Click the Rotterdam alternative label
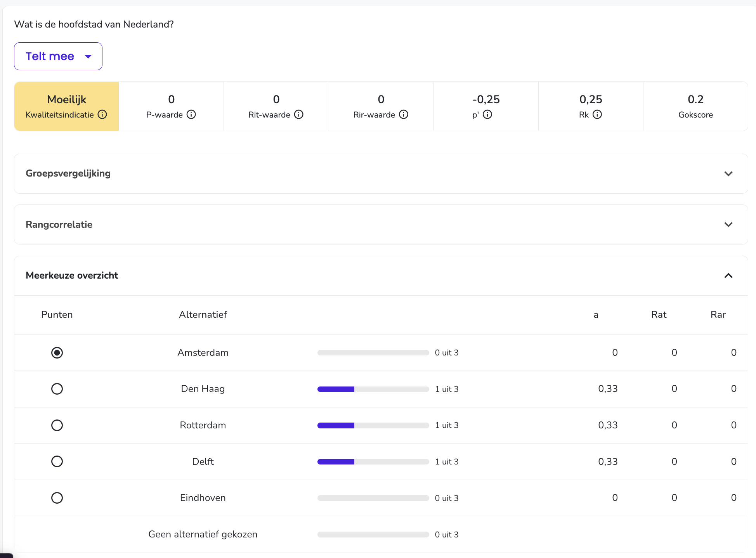This screenshot has height=558, width=756. (x=203, y=425)
